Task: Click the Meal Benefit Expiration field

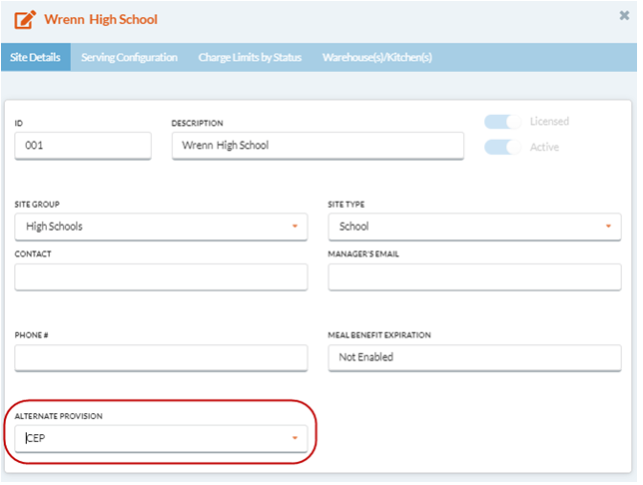Action: click(474, 358)
